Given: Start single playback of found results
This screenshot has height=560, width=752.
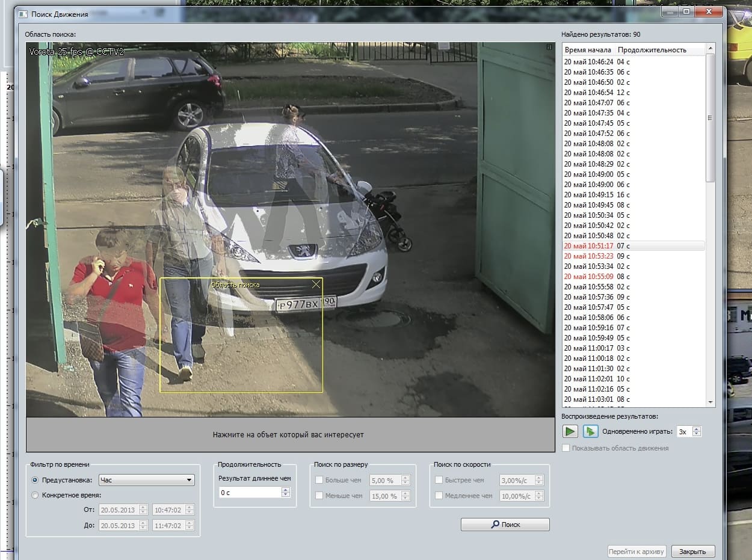Looking at the screenshot, I should pyautogui.click(x=570, y=431).
